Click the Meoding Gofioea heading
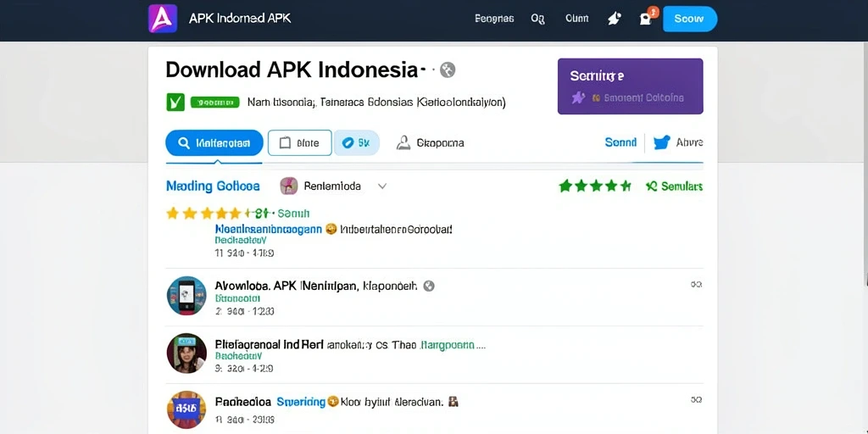 click(213, 186)
